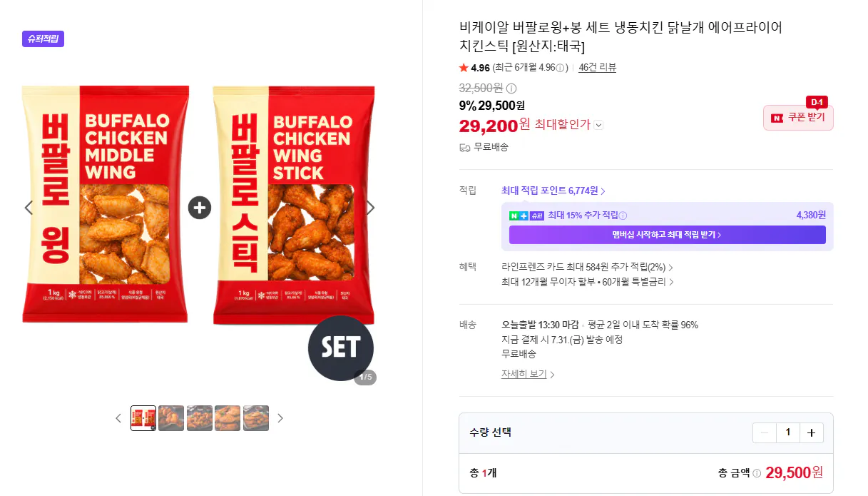The height and width of the screenshot is (496, 868).
Task: Expand 최대 적립 포인트 6,774원 details
Action: point(553,191)
